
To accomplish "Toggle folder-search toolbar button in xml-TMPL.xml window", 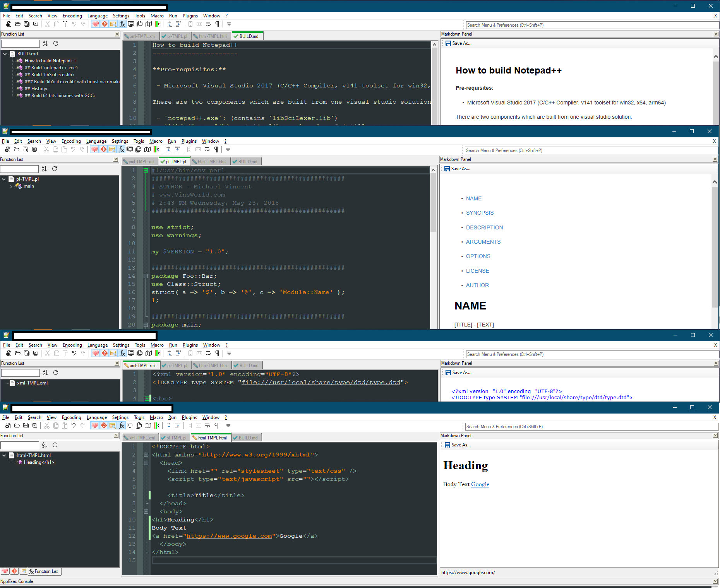I will (113, 353).
